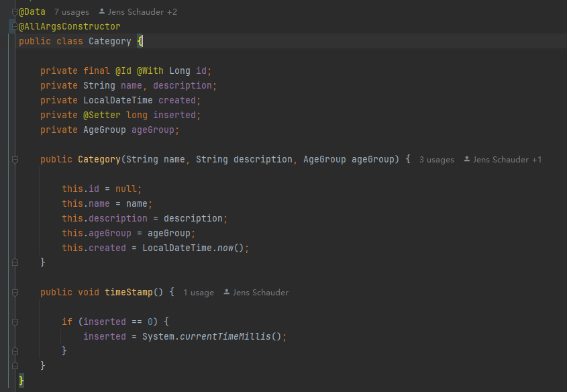Click the @AllArgsConstructor annotation

[70, 26]
